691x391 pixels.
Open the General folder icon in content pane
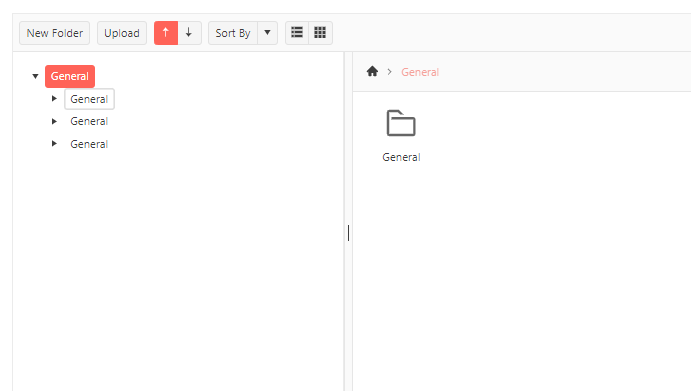[401, 123]
